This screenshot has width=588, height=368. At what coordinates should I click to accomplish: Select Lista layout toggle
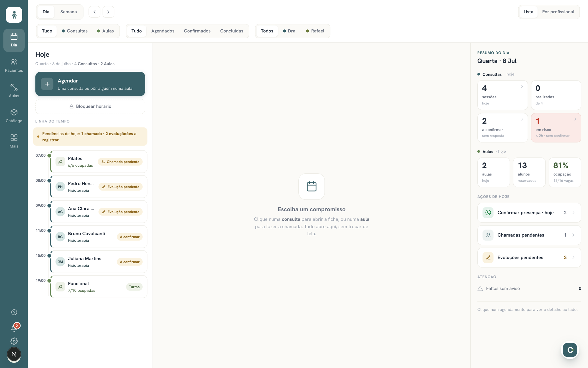click(528, 12)
